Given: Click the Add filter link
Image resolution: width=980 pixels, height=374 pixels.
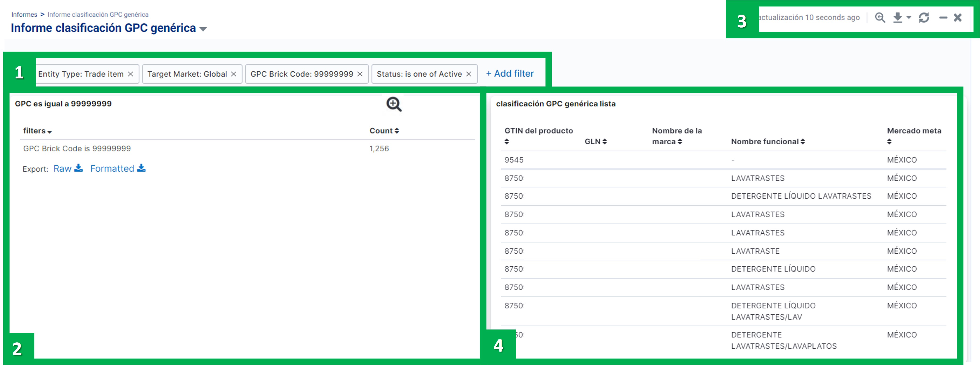Looking at the screenshot, I should pos(510,73).
